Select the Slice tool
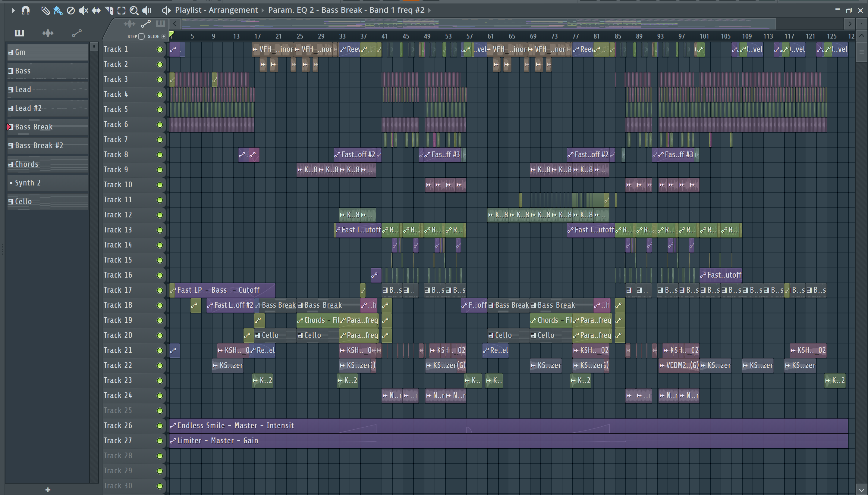Screen dimensions: 868x495 [109, 10]
